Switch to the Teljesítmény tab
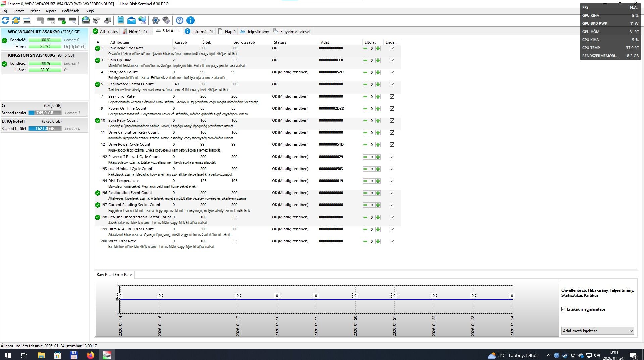 pos(254,32)
